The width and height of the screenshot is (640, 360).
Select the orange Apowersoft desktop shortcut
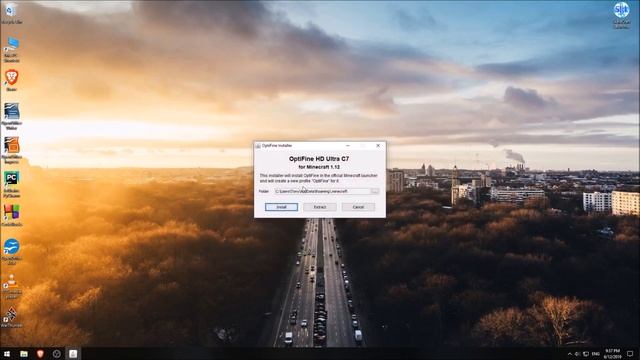coord(11,150)
